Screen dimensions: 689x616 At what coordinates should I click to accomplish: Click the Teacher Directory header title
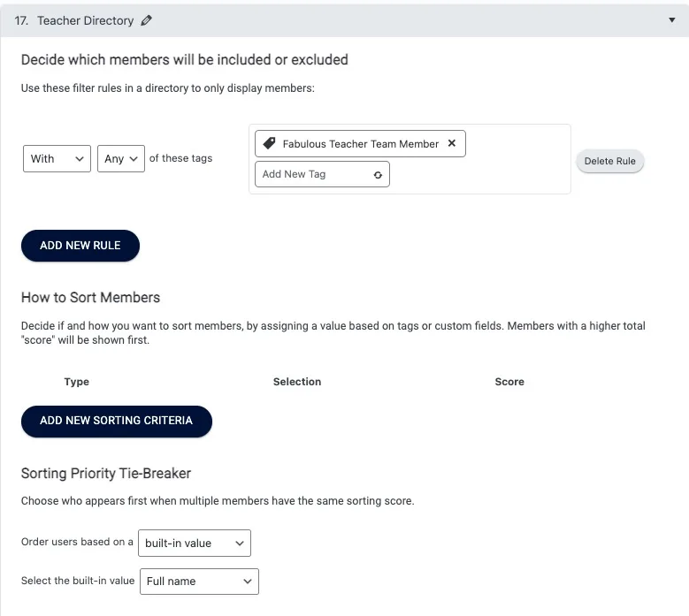coord(85,20)
